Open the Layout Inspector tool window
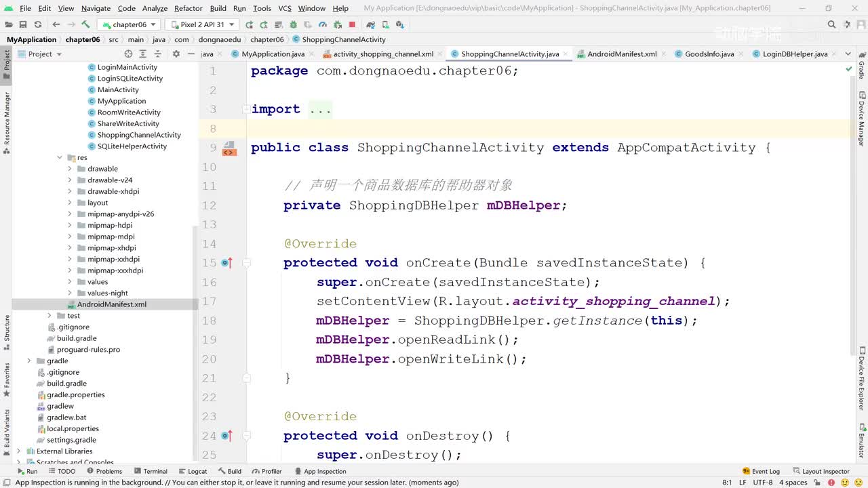 click(821, 472)
